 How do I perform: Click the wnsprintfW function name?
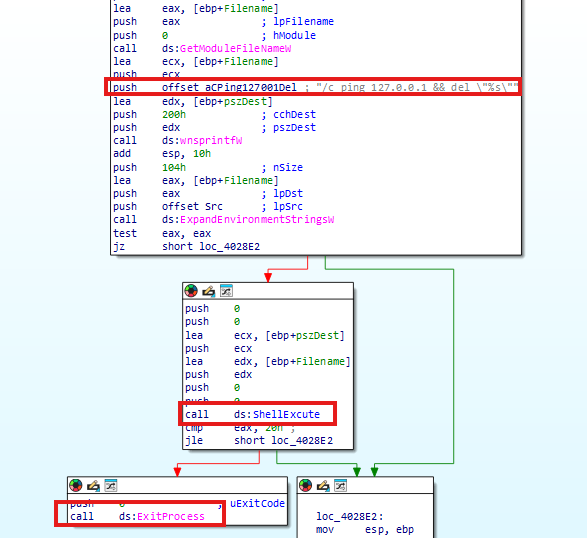click(x=211, y=141)
